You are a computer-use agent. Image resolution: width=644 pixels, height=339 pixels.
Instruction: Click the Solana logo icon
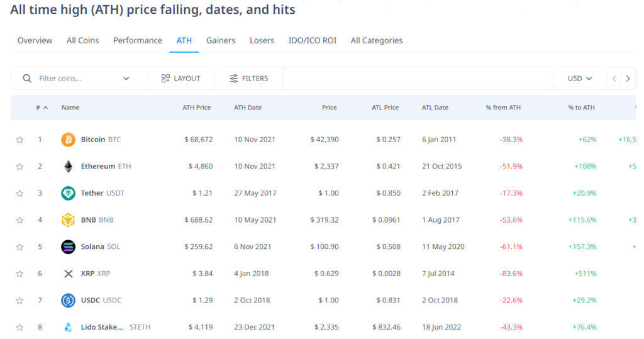pyautogui.click(x=68, y=247)
